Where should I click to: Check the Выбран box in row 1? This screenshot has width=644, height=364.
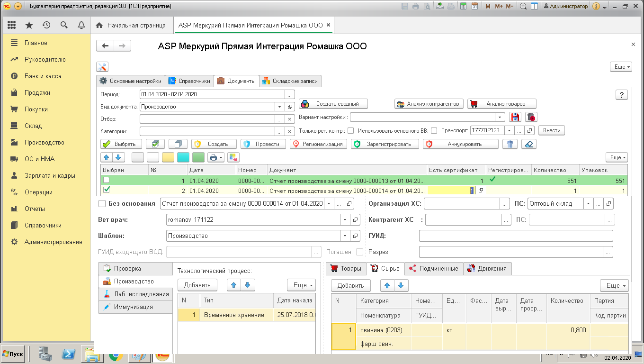(107, 180)
